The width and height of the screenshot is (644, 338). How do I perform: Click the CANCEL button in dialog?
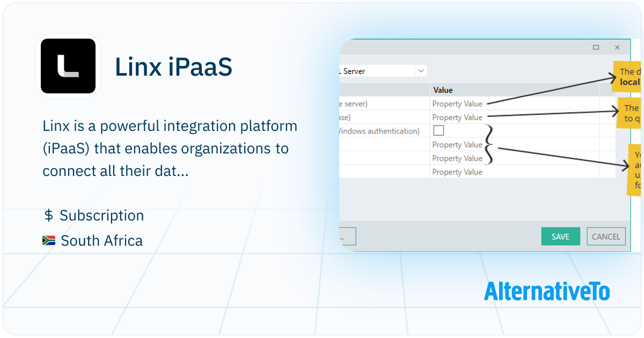(x=606, y=237)
